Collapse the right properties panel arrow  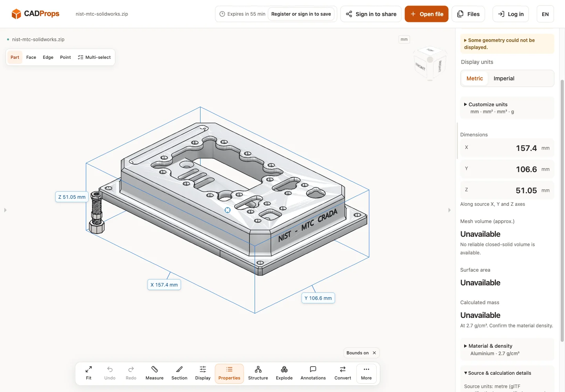[x=449, y=210]
